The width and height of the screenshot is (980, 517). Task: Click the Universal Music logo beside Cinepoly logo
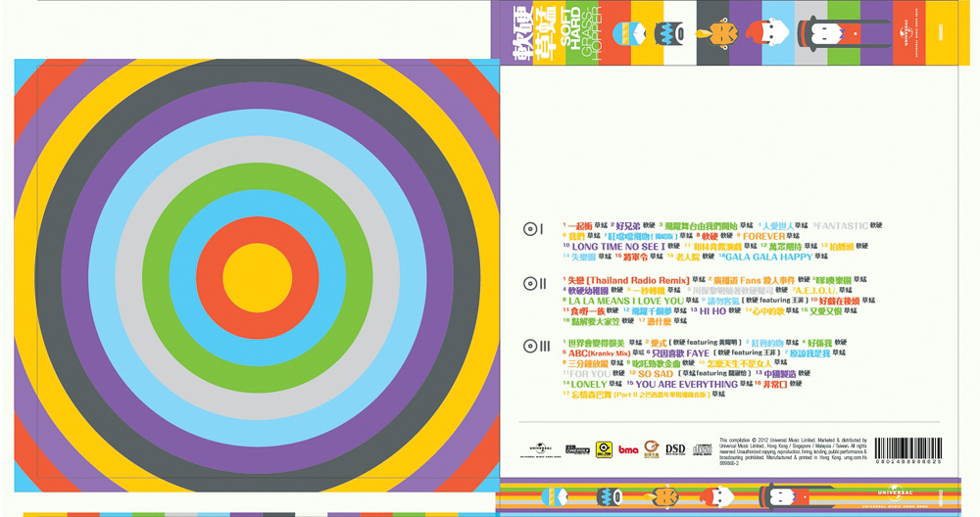pos(541,449)
